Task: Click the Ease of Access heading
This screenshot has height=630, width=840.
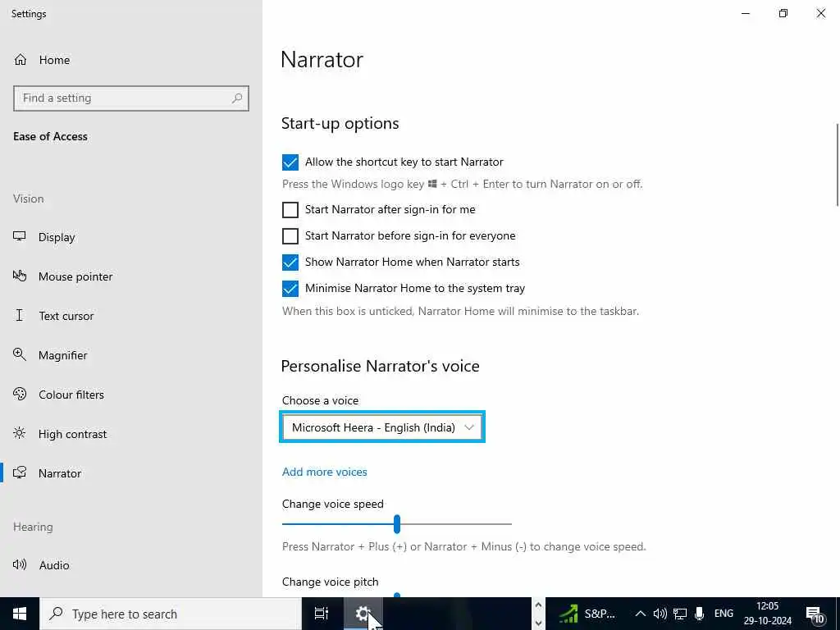Action: point(50,136)
